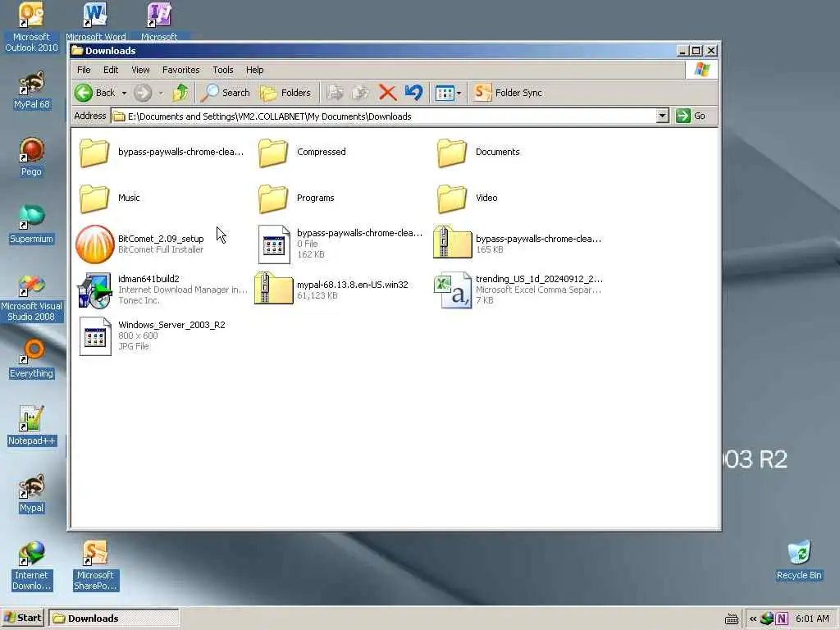The image size is (840, 630).
Task: Expand the Address bar dropdown arrow
Action: [663, 116]
